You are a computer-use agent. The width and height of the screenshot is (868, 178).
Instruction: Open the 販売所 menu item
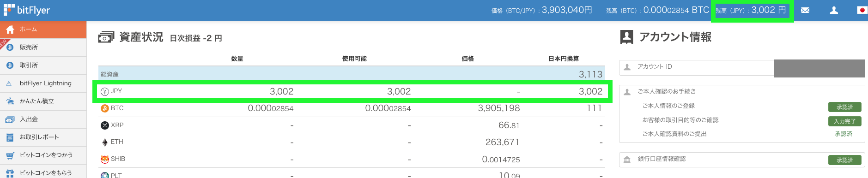coord(43,47)
